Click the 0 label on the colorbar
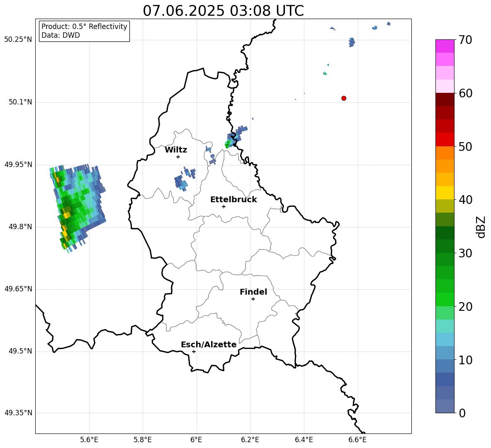The width and height of the screenshot is (491, 448). (462, 413)
